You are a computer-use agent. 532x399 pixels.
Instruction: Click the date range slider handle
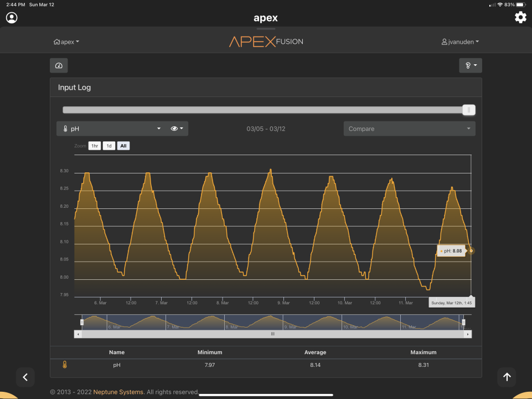tap(469, 110)
